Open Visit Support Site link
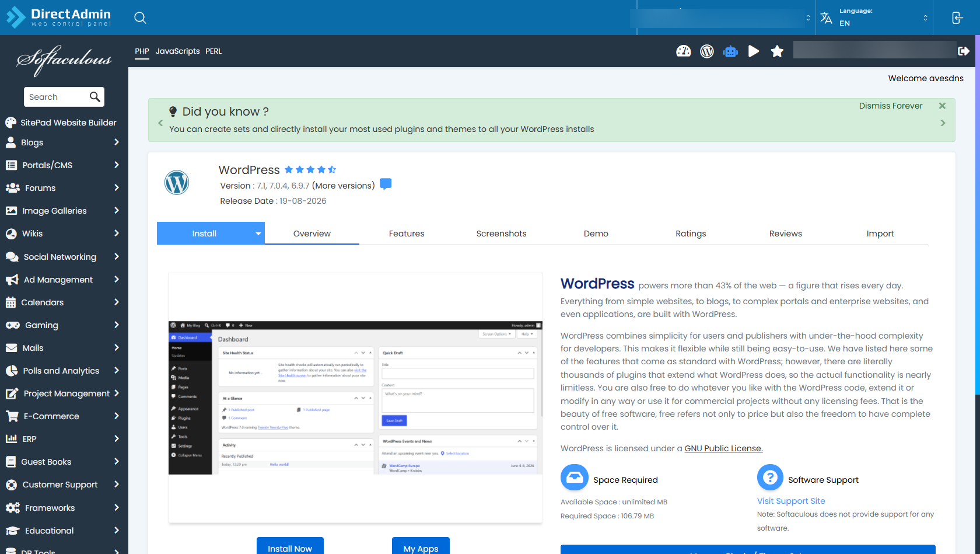 point(791,501)
